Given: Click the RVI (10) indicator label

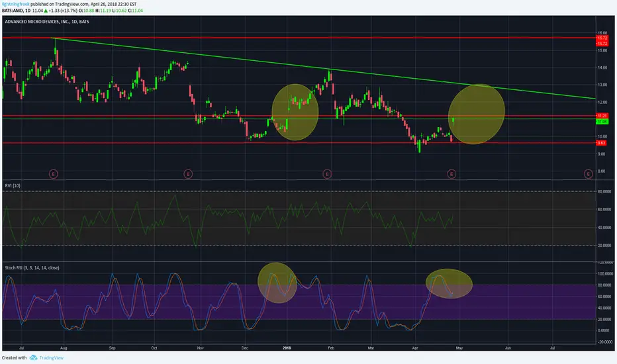Looking at the screenshot, I should point(13,185).
